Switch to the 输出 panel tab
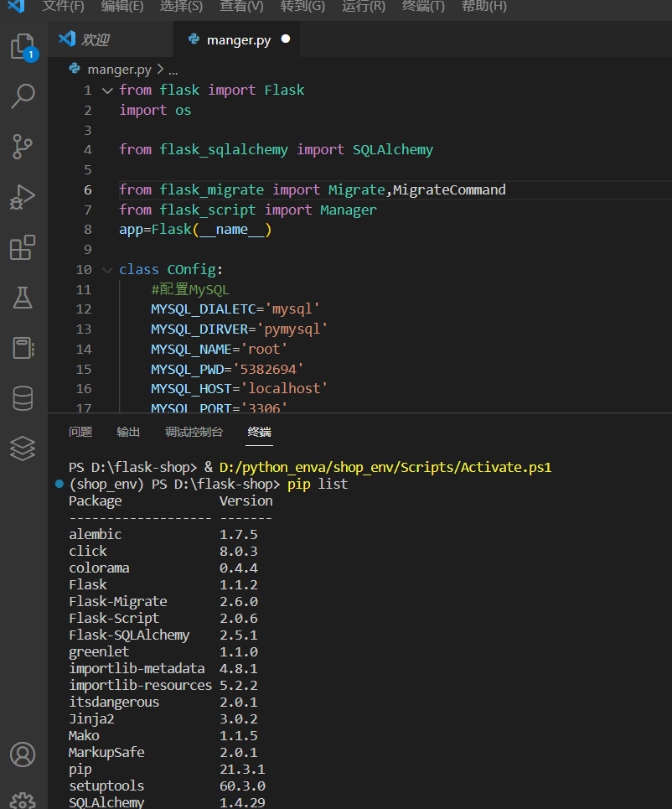The image size is (672, 809). (x=128, y=432)
